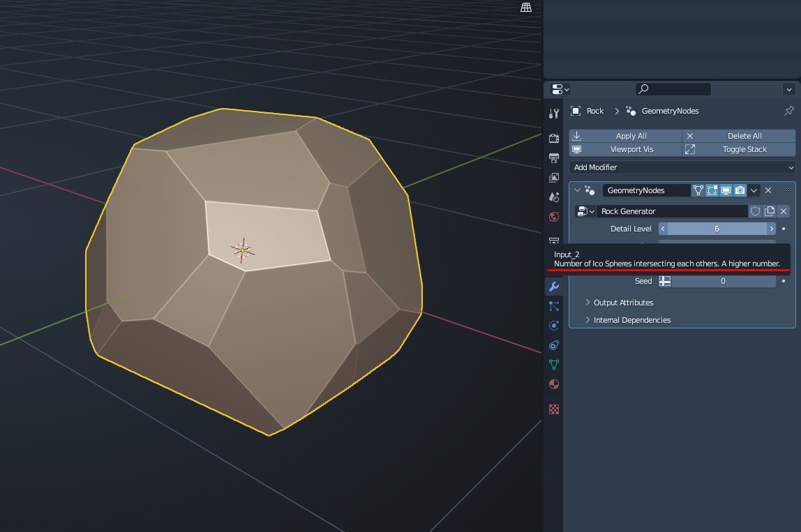This screenshot has height=532, width=801.
Task: Open the Add Modifier dropdown
Action: 682,167
